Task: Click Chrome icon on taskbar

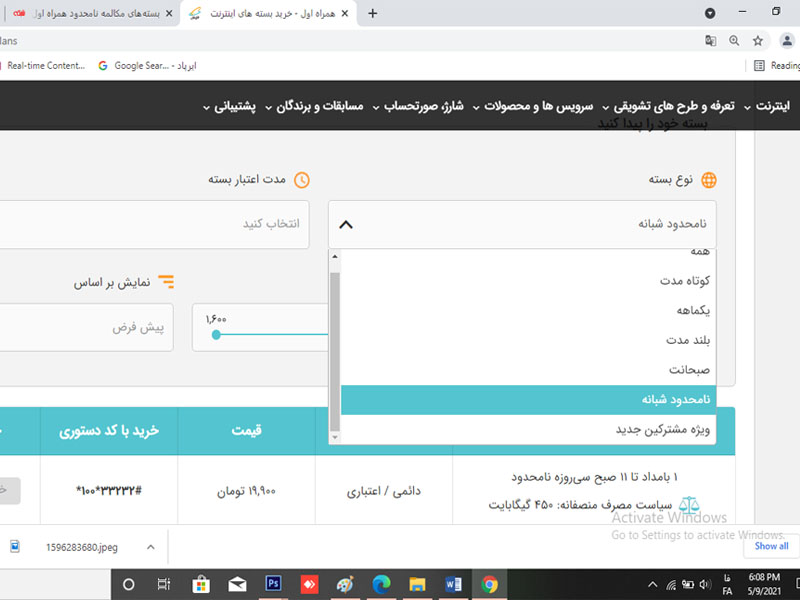Action: 489,584
